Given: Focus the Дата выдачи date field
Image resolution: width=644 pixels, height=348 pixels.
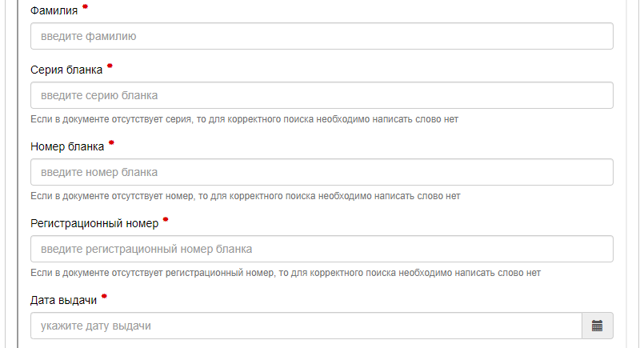Looking at the screenshot, I should click(306, 326).
